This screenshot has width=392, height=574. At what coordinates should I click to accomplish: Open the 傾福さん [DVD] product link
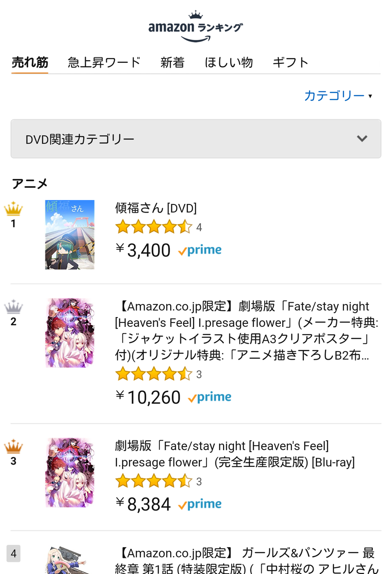tap(156, 208)
